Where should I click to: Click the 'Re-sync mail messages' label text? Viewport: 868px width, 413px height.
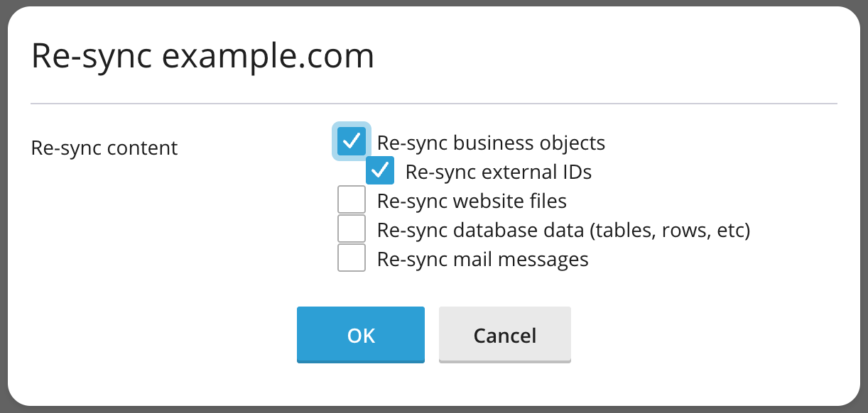(x=483, y=259)
